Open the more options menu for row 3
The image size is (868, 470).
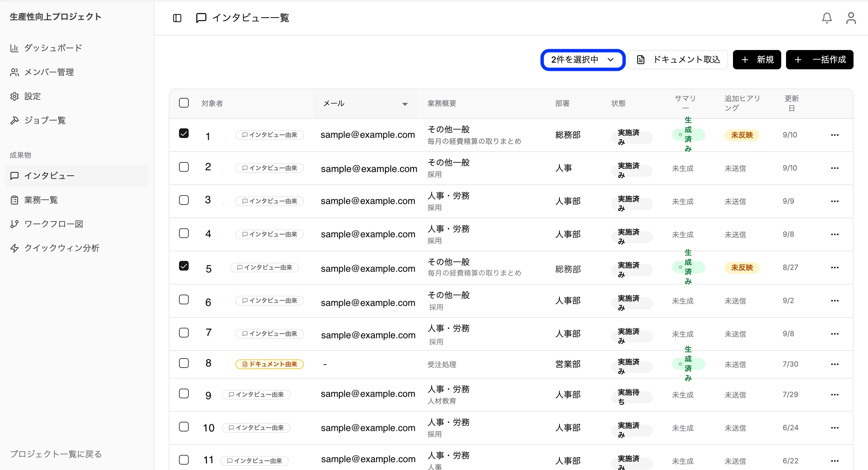coord(835,201)
